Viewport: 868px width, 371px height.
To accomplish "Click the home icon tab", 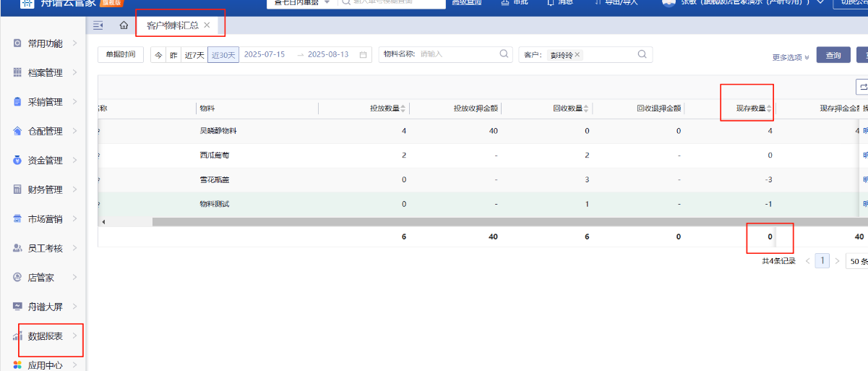I will [x=124, y=26].
